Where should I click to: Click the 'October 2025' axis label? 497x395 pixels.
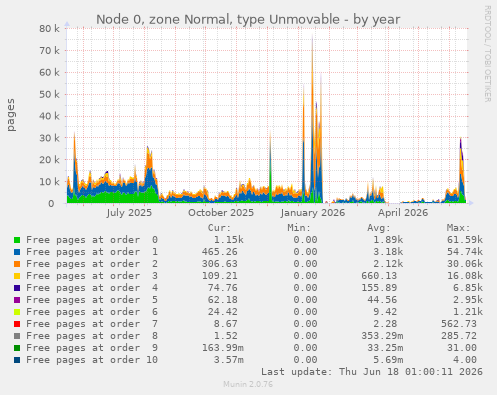click(x=221, y=213)
